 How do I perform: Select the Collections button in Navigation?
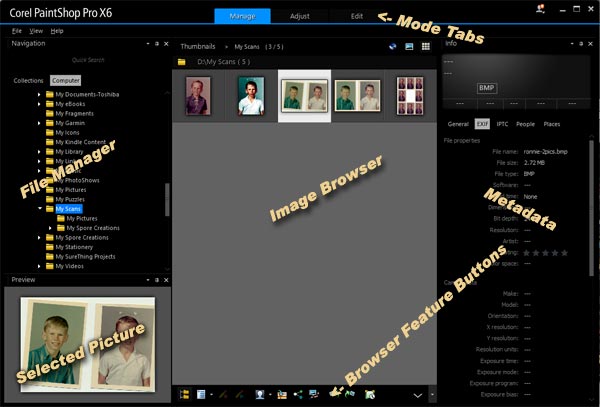pos(28,80)
